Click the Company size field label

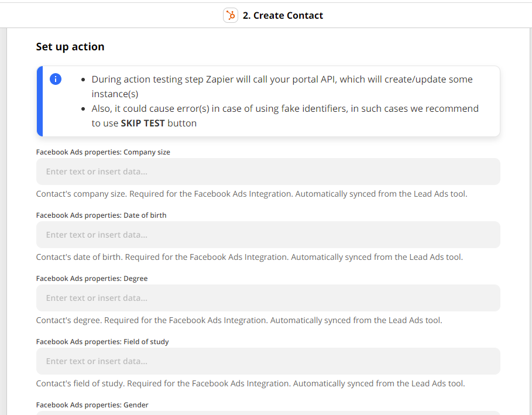pyautogui.click(x=103, y=152)
